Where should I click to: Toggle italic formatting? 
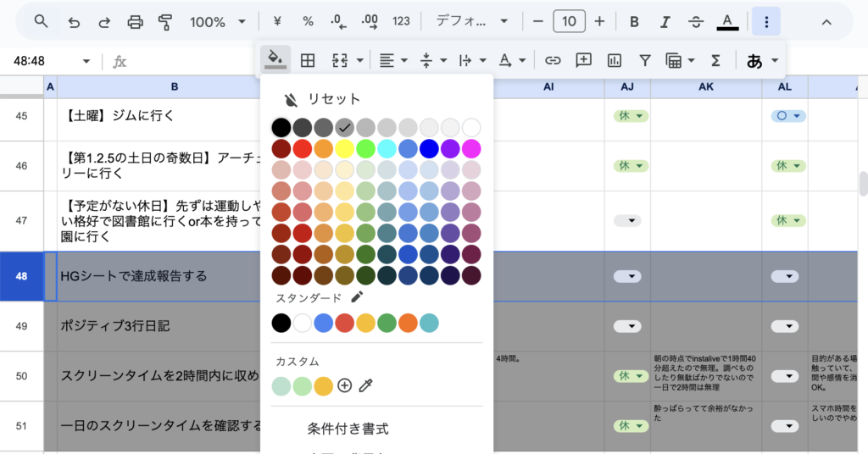click(x=665, y=21)
